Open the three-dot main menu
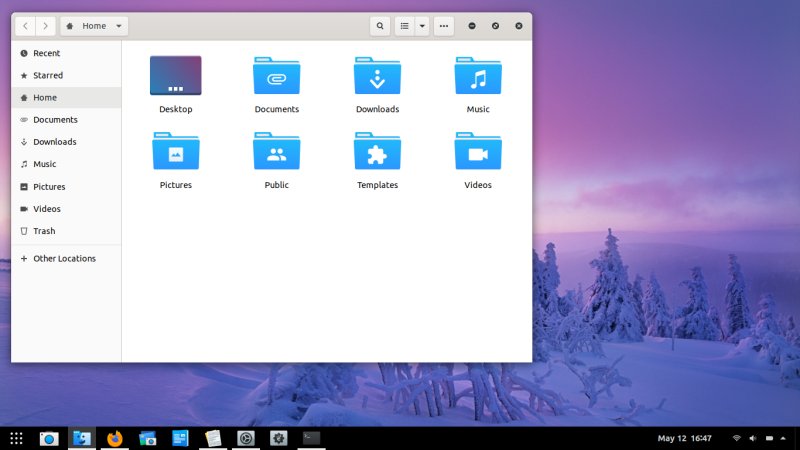 coord(444,26)
